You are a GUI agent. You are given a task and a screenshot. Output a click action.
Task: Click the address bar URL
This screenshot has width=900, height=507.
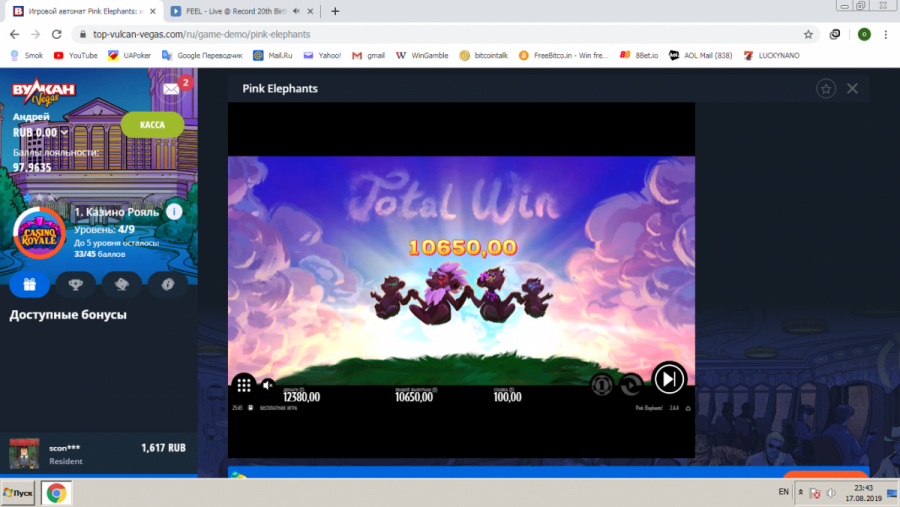[x=201, y=34]
